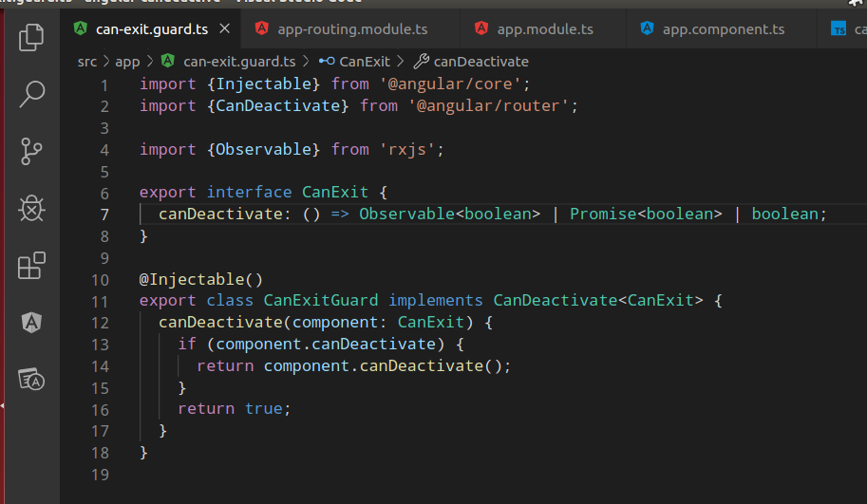Click line number 7 in the gutter
This screenshot has height=504, width=867.
[x=104, y=215]
